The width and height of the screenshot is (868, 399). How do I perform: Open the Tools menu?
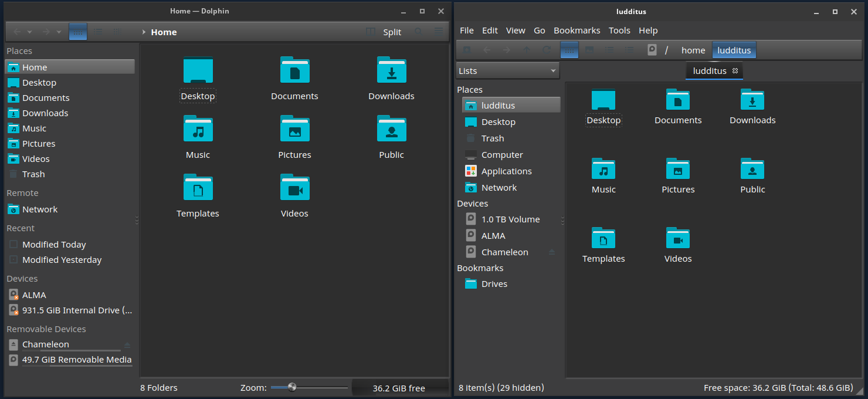point(619,31)
